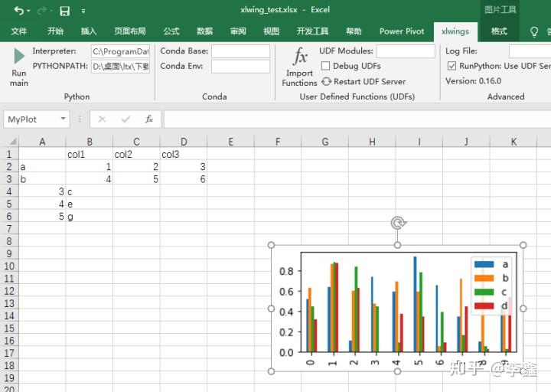
Task: Open the 页面布局 ribbon tab
Action: click(129, 31)
